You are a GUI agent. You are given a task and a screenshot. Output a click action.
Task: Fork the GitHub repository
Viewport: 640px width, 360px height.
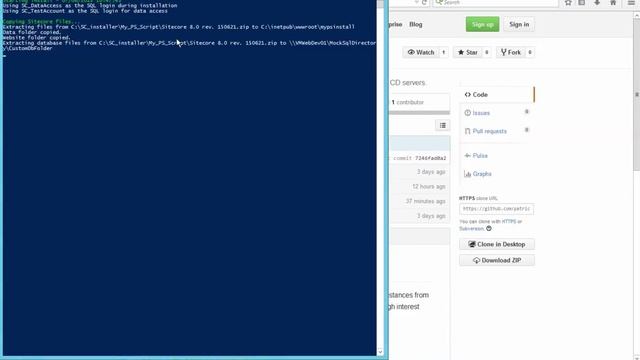click(511, 52)
